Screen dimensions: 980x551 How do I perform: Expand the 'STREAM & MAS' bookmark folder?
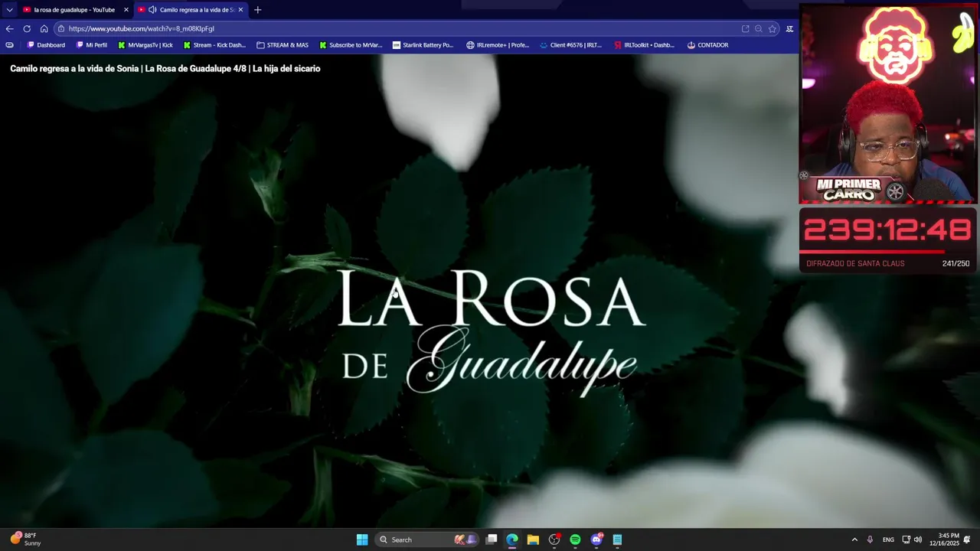pos(283,45)
